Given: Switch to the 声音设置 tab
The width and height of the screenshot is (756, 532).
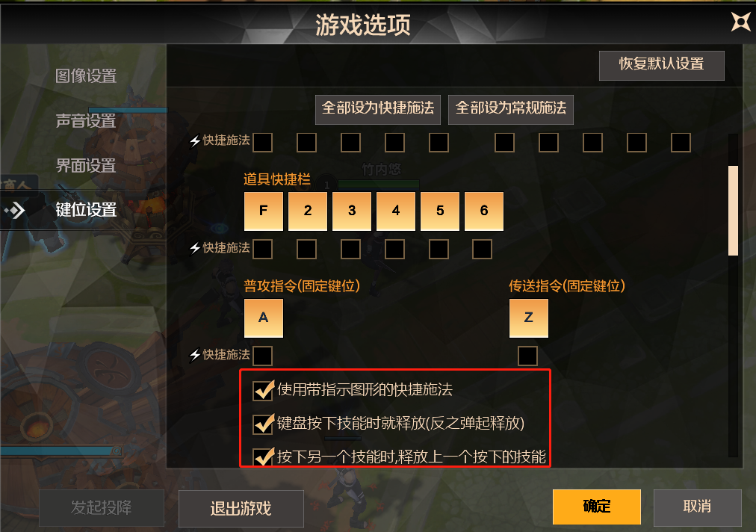Looking at the screenshot, I should tap(86, 120).
